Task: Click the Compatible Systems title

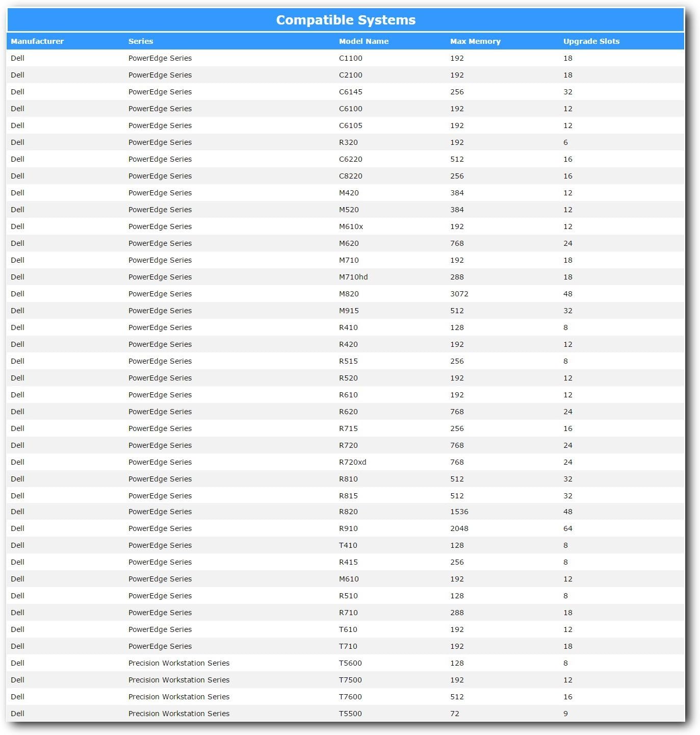Action: [x=346, y=20]
